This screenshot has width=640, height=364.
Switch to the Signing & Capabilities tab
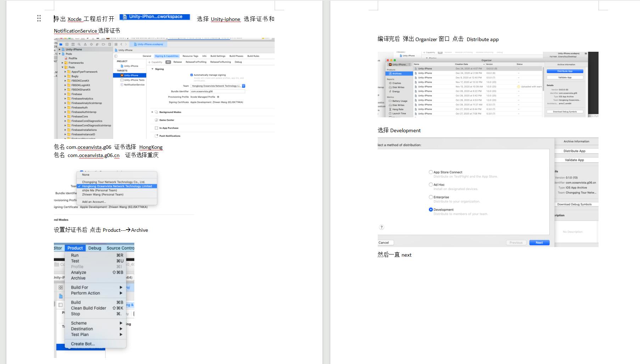[x=167, y=56]
